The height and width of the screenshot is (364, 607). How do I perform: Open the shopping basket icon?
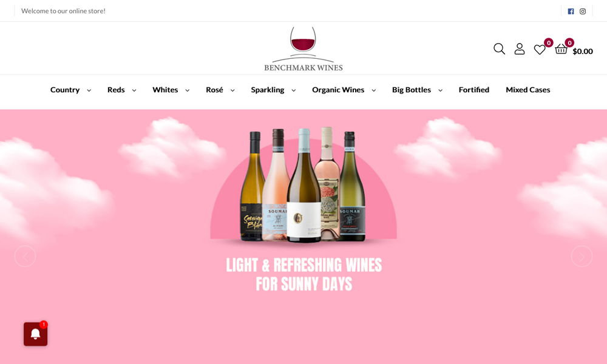(x=561, y=49)
